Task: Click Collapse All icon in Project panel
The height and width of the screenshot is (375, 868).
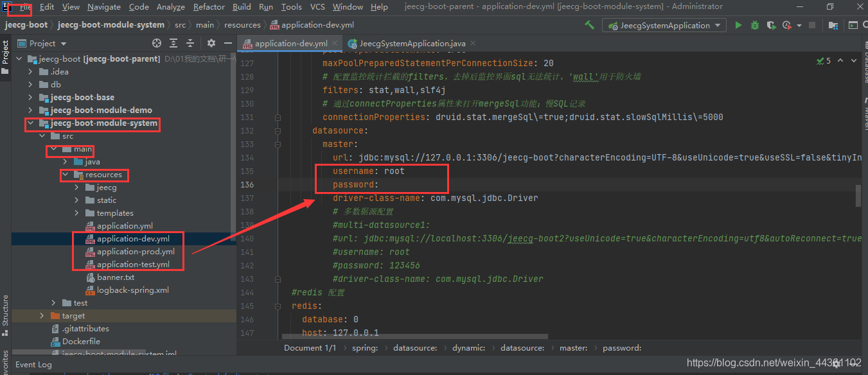Action: [190, 43]
